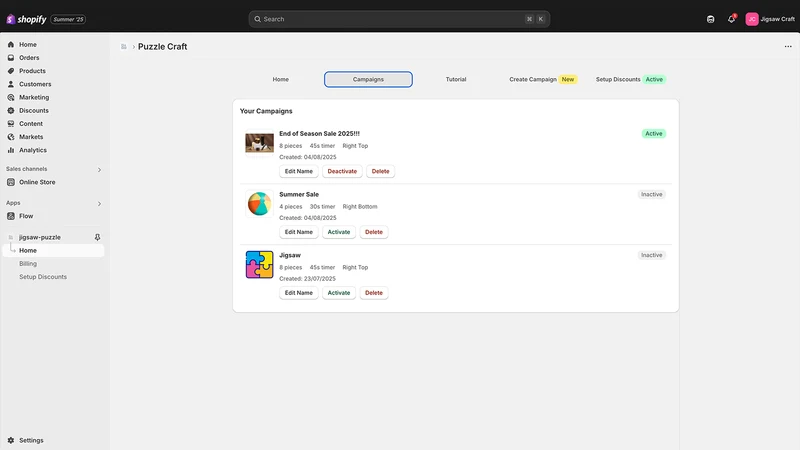Click the jigsaw-puzzle app icon in sidebar
The image size is (800, 450).
11,237
